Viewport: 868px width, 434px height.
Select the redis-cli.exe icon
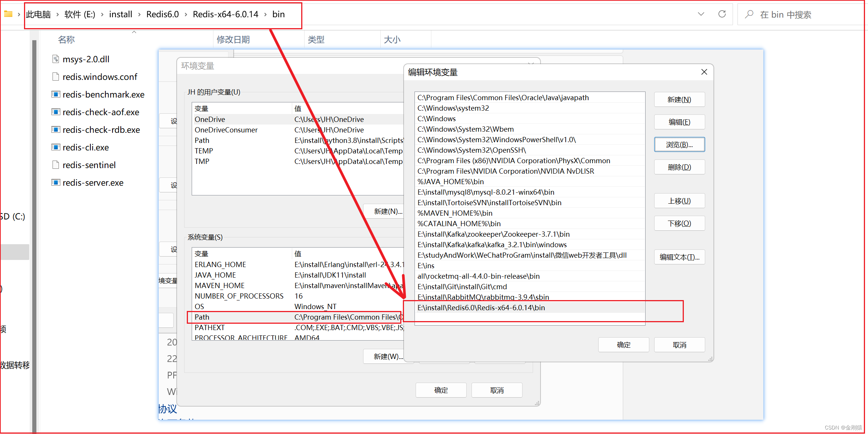(56, 147)
